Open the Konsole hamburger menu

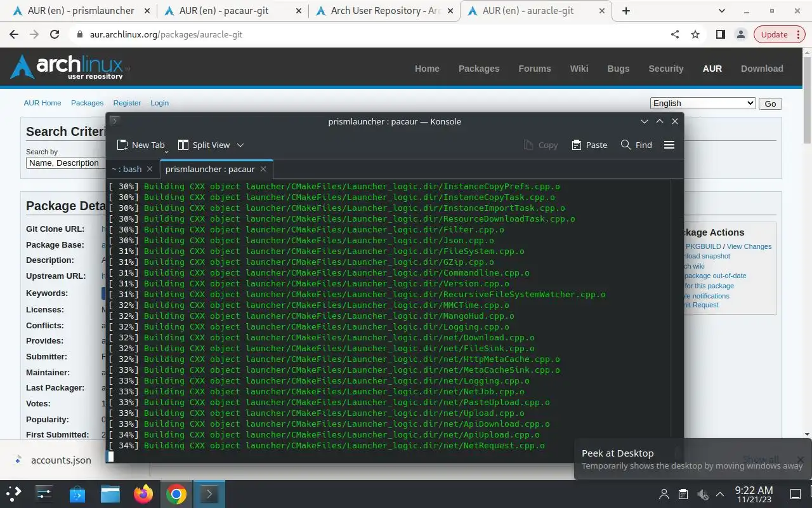pos(669,145)
